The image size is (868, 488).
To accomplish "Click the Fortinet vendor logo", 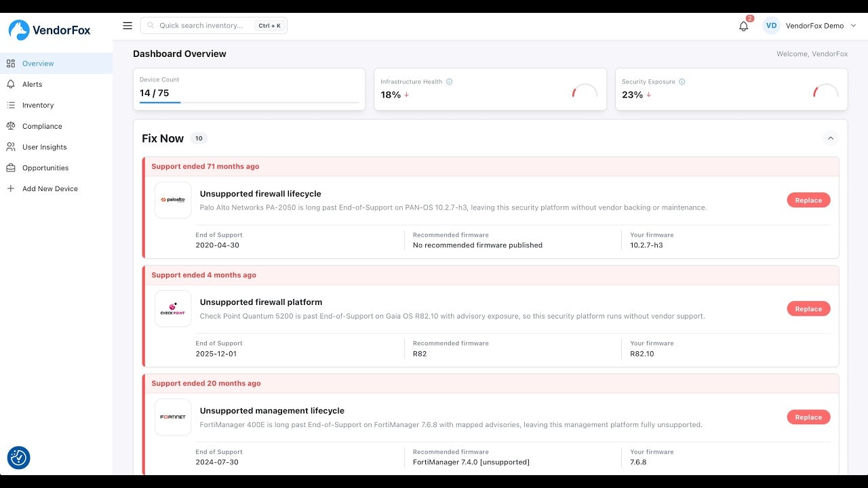I will (173, 417).
